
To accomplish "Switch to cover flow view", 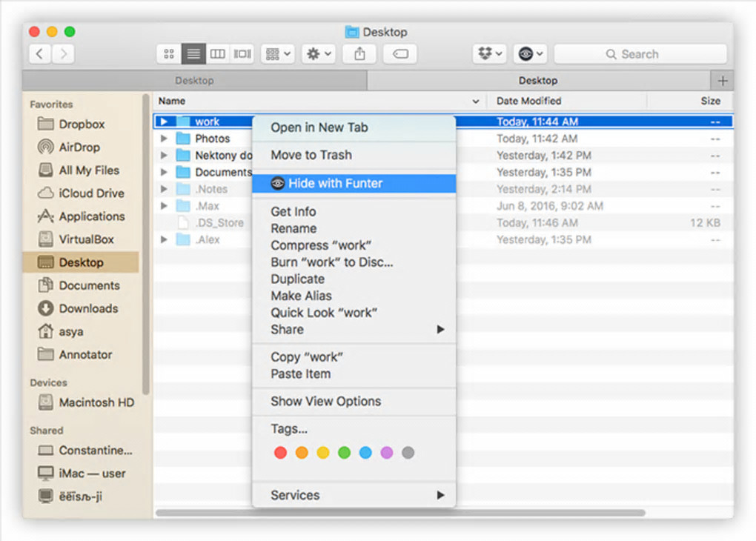I will (x=242, y=53).
